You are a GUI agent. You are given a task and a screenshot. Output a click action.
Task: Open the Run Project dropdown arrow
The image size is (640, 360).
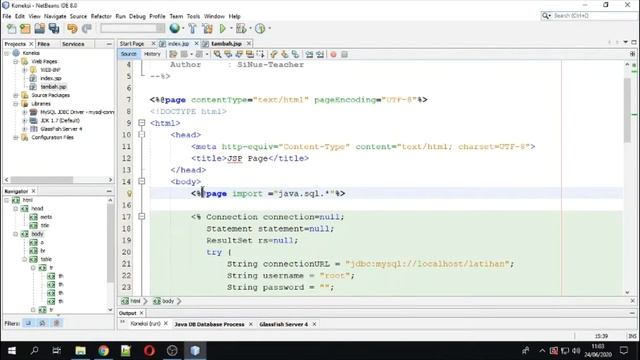[x=231, y=29]
